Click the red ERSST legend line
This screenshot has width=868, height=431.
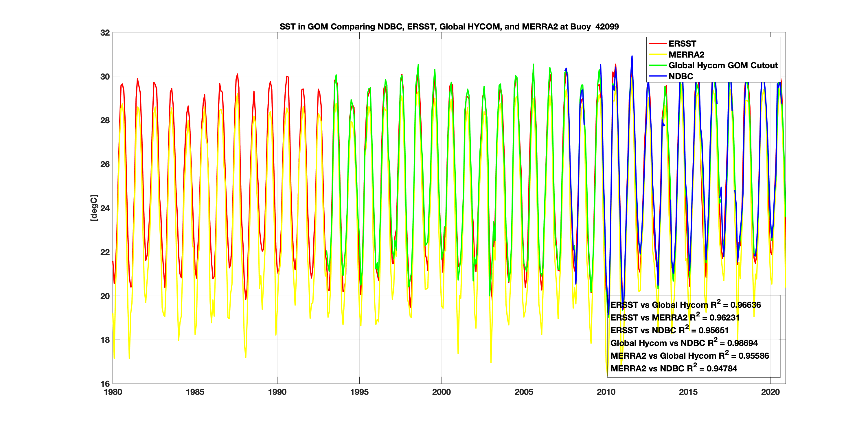[x=657, y=44]
